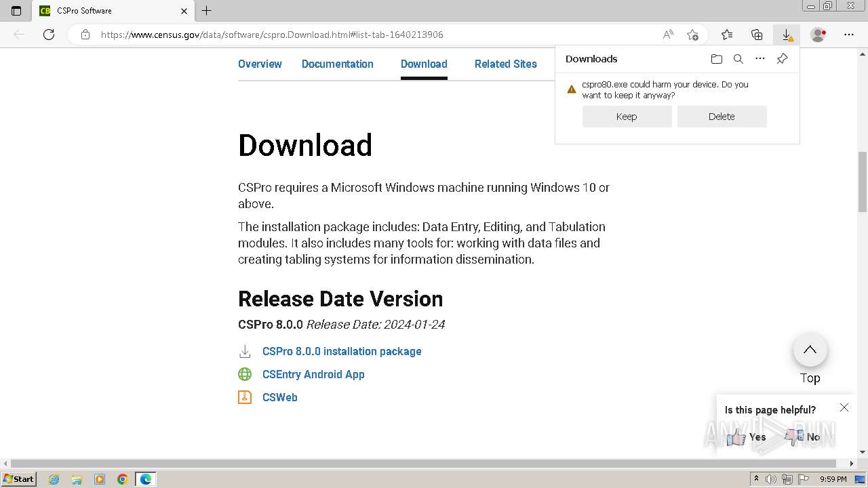Launch Chrome from taskbar

tap(122, 479)
